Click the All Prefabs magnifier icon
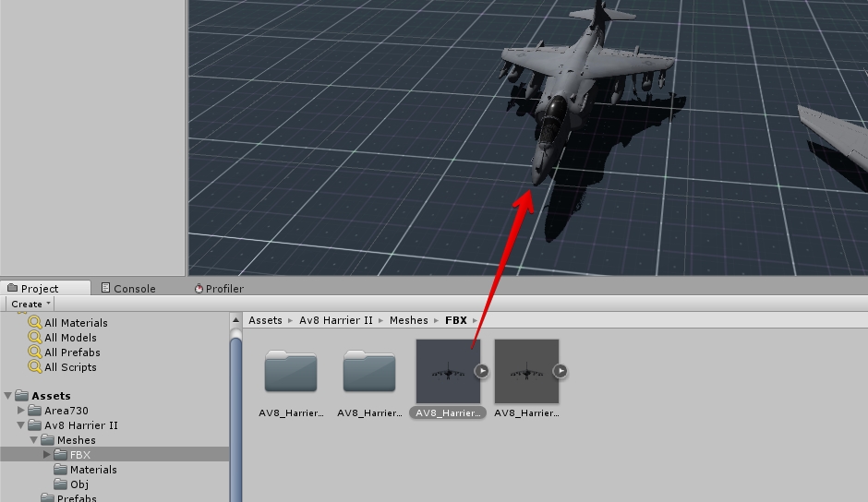868x502 pixels. point(35,352)
